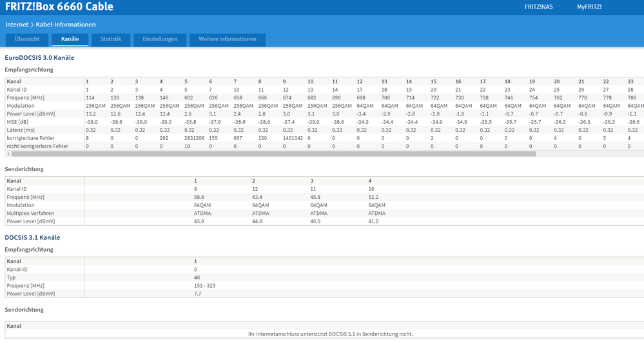Click upstream Kanal ID 11
This screenshot has width=644, height=342.
point(313,189)
